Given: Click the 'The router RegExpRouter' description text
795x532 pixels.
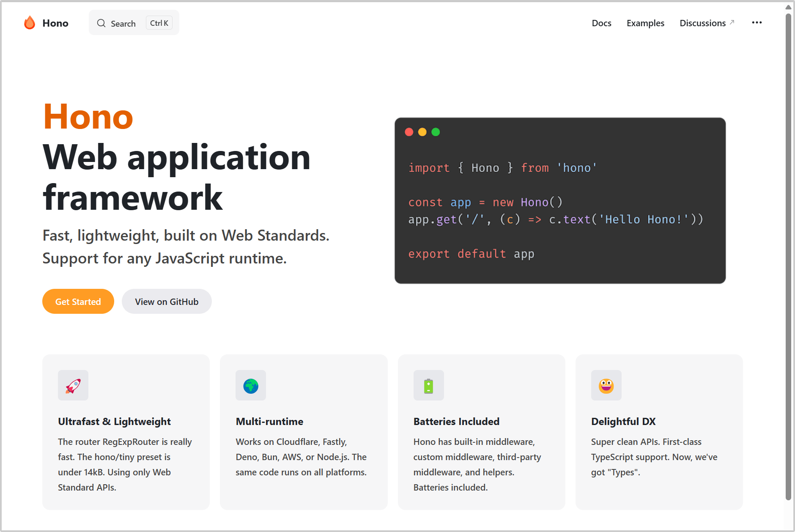Looking at the screenshot, I should 125,465.
